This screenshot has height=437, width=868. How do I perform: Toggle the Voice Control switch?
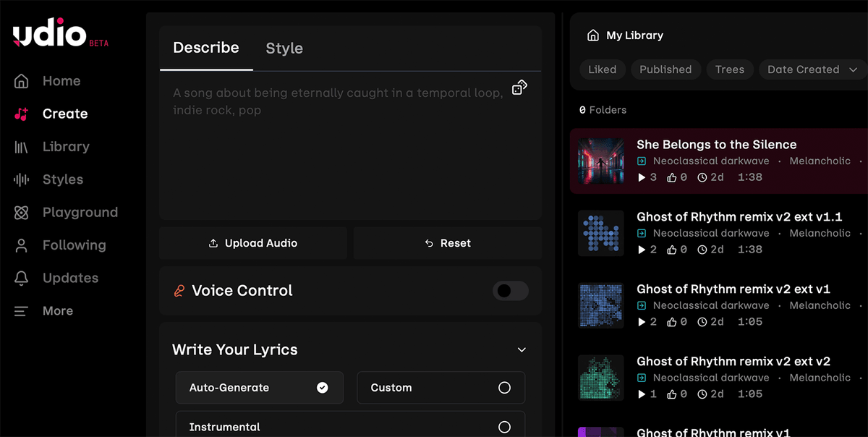coord(510,291)
